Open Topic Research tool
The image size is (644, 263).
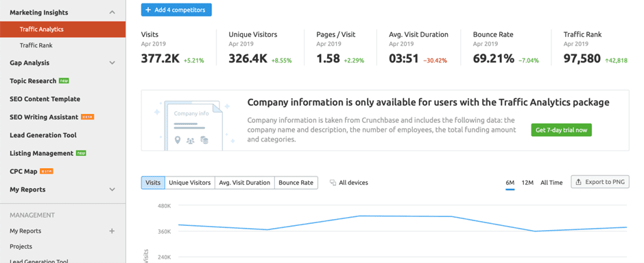tap(33, 81)
